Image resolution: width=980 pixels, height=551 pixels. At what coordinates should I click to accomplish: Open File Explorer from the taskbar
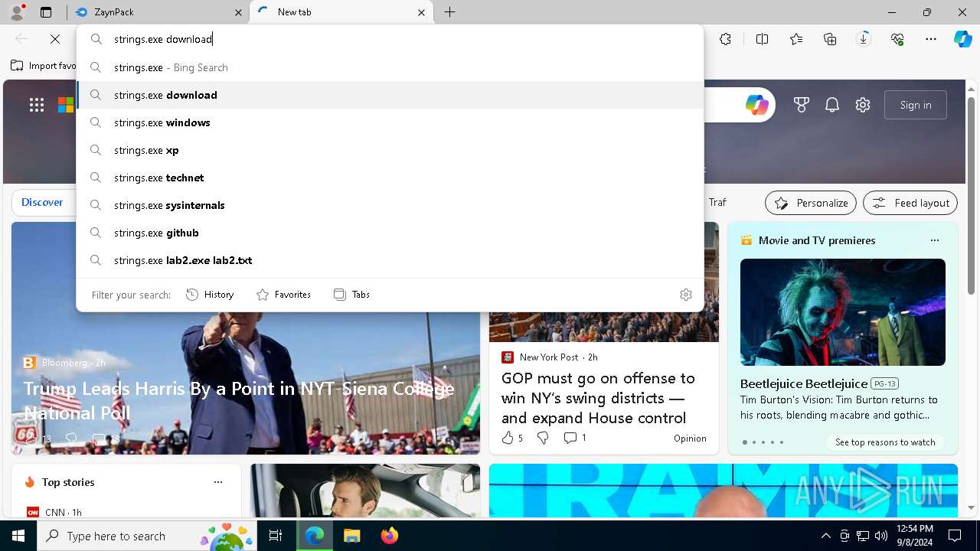[351, 536]
